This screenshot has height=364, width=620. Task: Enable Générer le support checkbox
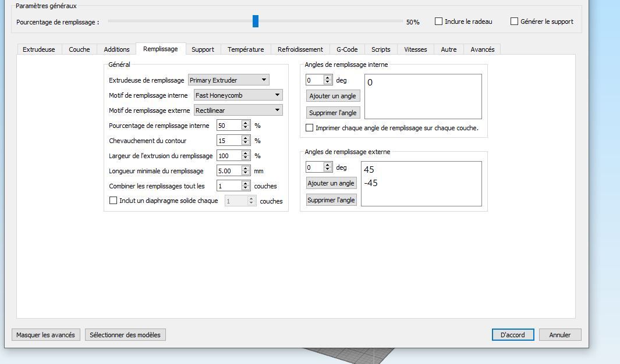(x=514, y=22)
